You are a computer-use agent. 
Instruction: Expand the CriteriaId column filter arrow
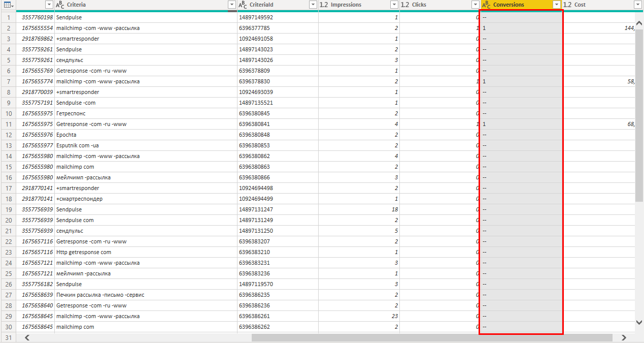pyautogui.click(x=313, y=5)
